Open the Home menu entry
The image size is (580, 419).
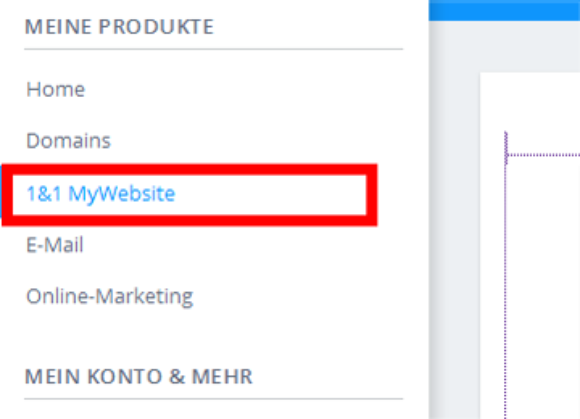pos(55,89)
